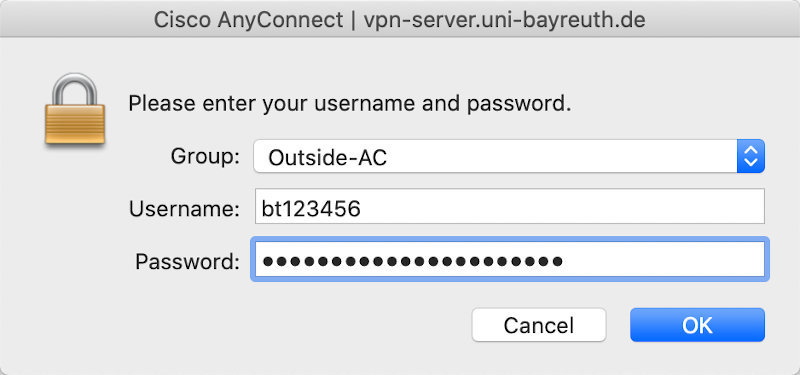The image size is (800, 375).
Task: Click the empty right end of Password field
Action: [663, 259]
